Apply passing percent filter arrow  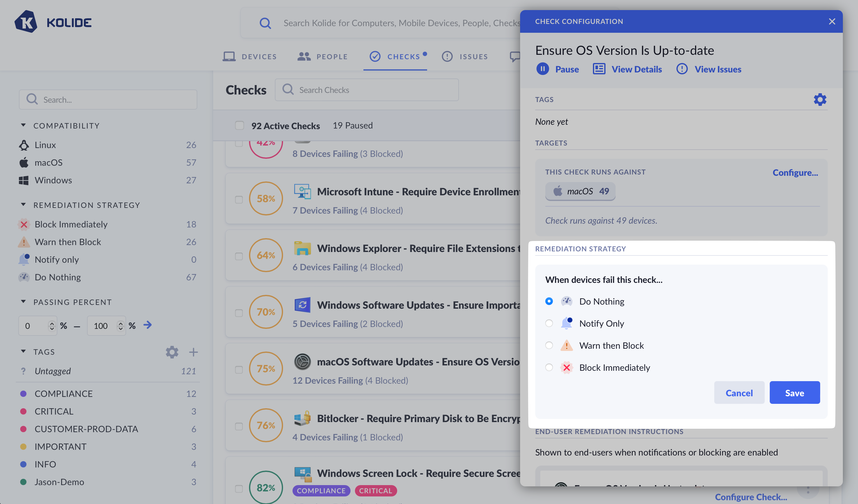click(148, 325)
